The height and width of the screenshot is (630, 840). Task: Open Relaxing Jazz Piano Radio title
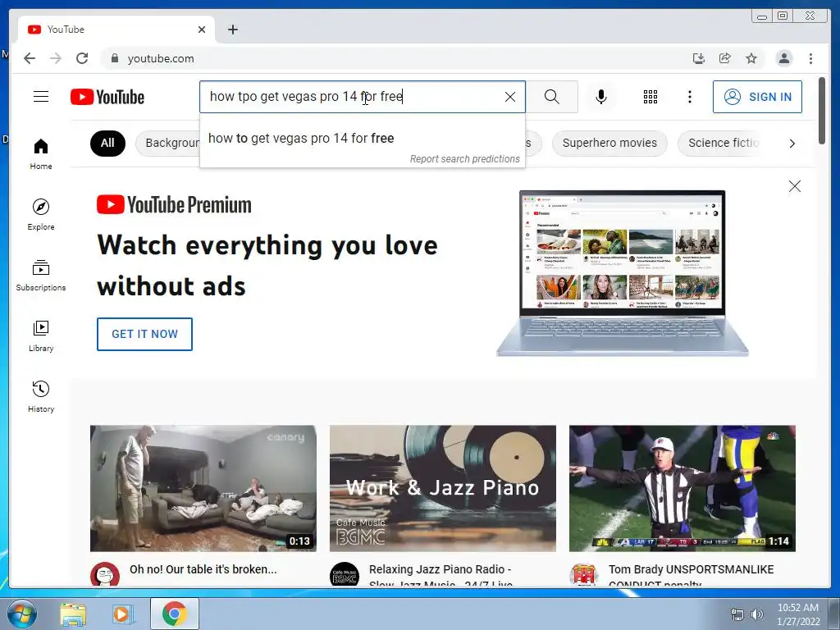(441, 576)
